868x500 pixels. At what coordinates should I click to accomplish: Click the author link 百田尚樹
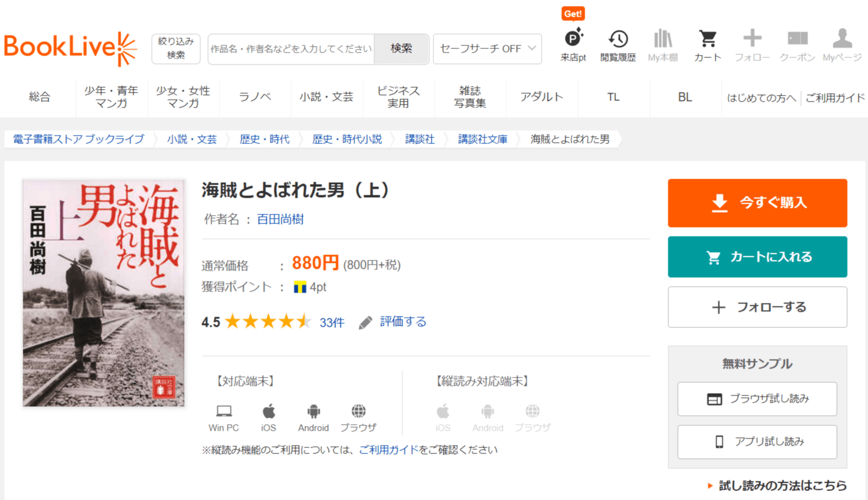coord(280,219)
